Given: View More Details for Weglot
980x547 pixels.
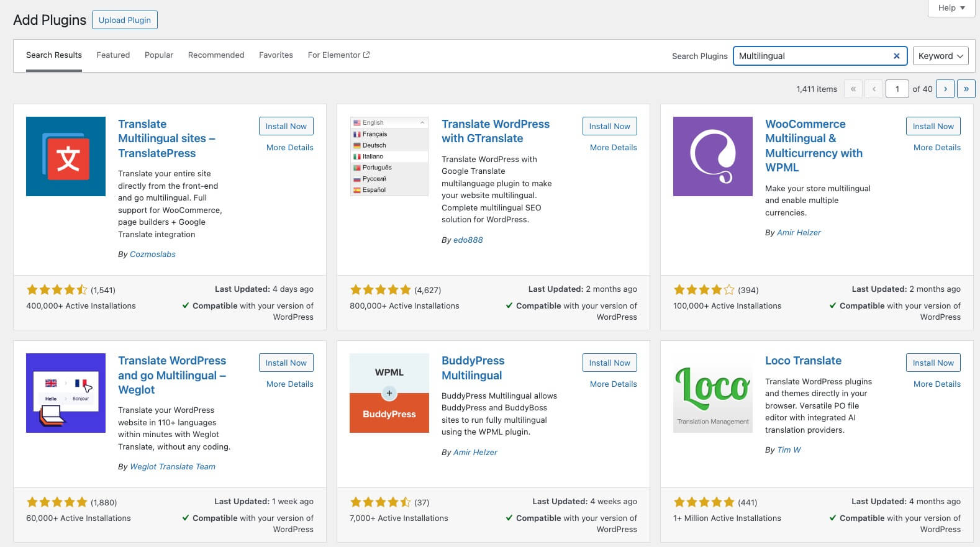Looking at the screenshot, I should click(x=290, y=384).
